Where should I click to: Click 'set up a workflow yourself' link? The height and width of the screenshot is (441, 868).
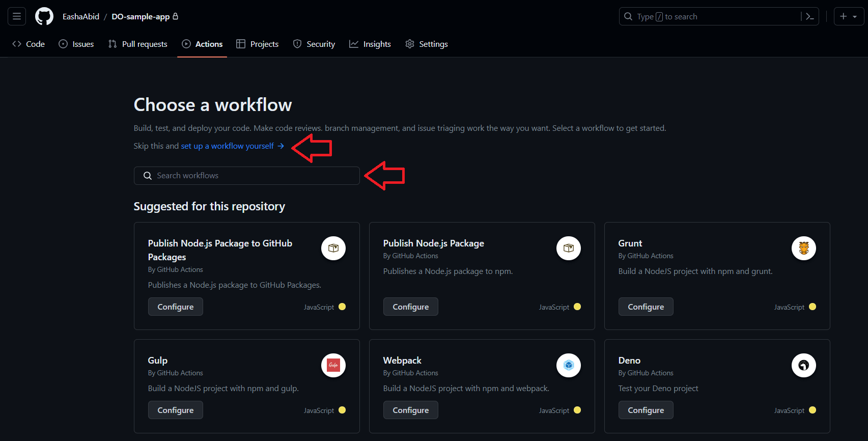[232, 146]
